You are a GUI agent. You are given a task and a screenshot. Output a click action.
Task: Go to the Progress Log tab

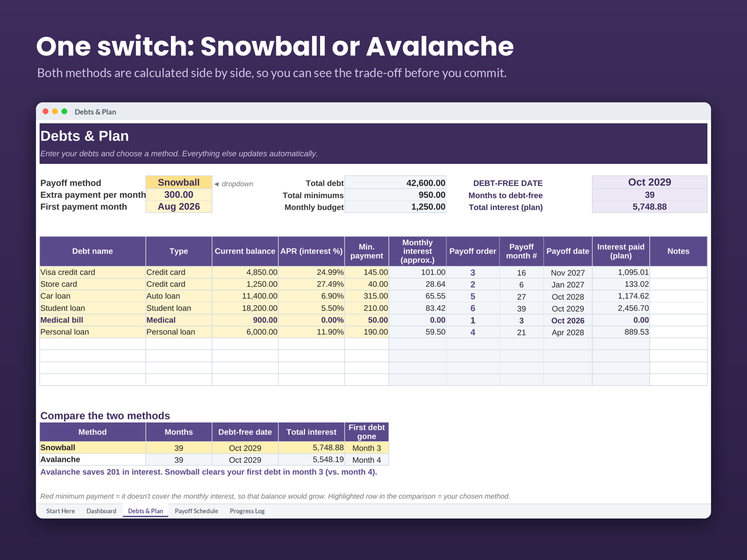pos(247,511)
